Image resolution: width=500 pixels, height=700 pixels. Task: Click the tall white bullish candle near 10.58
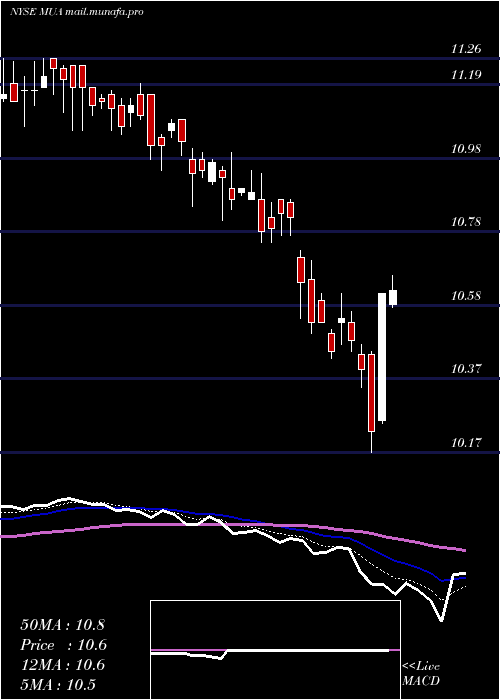click(x=382, y=357)
